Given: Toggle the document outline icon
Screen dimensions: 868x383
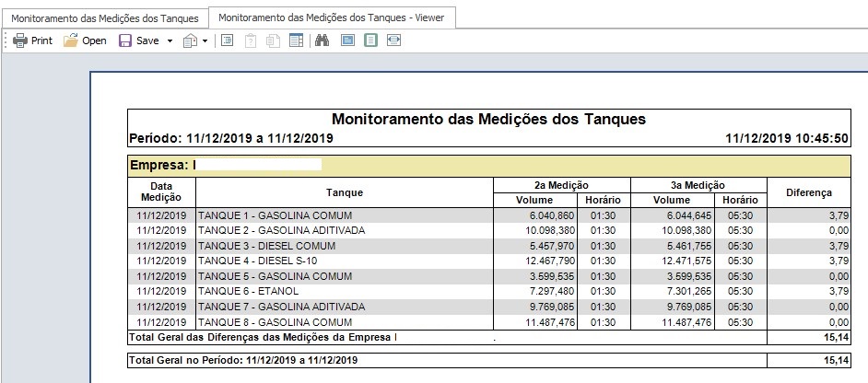Looking at the screenshot, I should click(x=227, y=41).
